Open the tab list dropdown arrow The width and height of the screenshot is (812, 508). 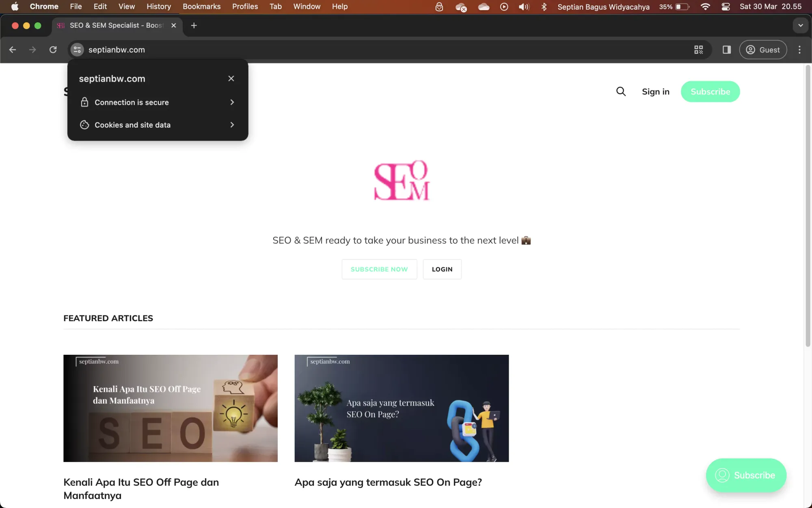pos(800,25)
